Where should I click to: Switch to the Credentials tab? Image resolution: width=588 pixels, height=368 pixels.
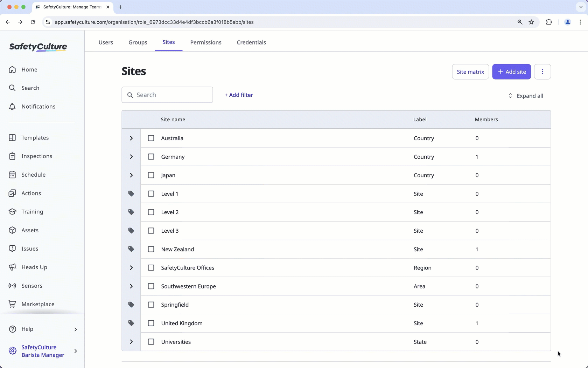251,42
